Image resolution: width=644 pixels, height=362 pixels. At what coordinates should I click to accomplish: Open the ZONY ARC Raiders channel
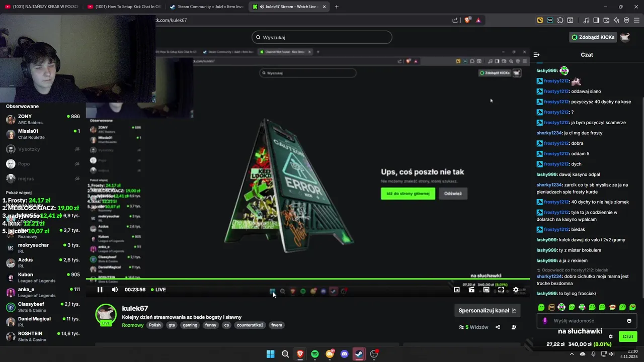[x=43, y=120]
